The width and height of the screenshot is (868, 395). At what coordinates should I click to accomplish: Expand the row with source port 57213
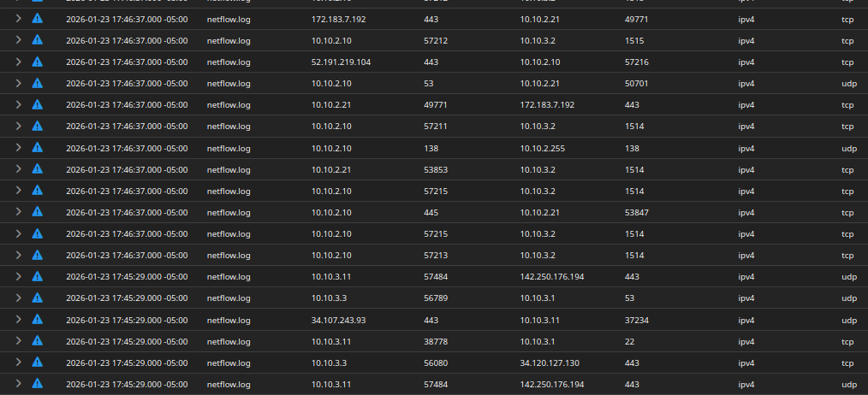18,255
